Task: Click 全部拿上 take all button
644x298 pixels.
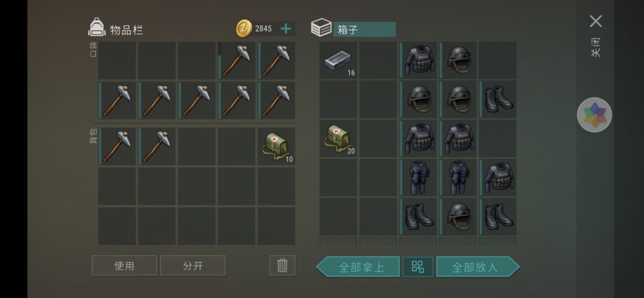Action: tap(358, 267)
